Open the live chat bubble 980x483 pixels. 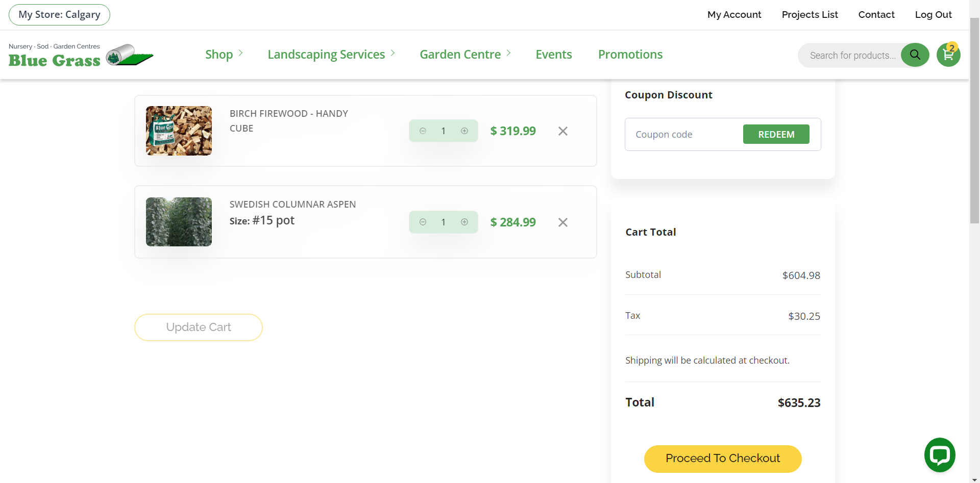(940, 454)
